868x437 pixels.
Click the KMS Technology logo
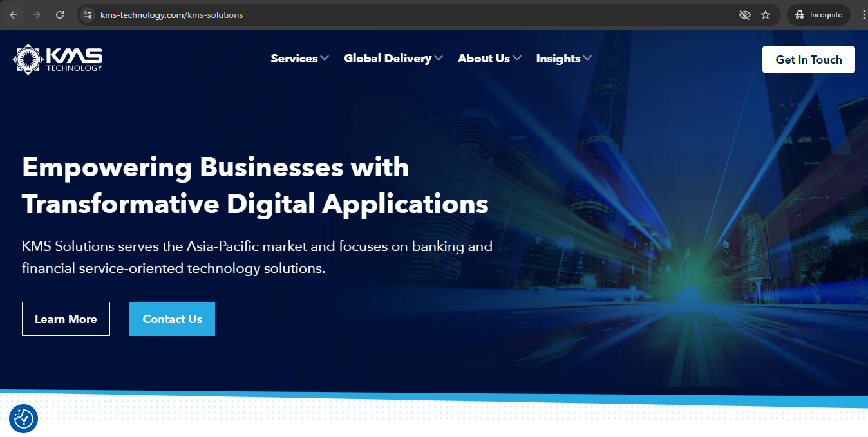tap(57, 59)
